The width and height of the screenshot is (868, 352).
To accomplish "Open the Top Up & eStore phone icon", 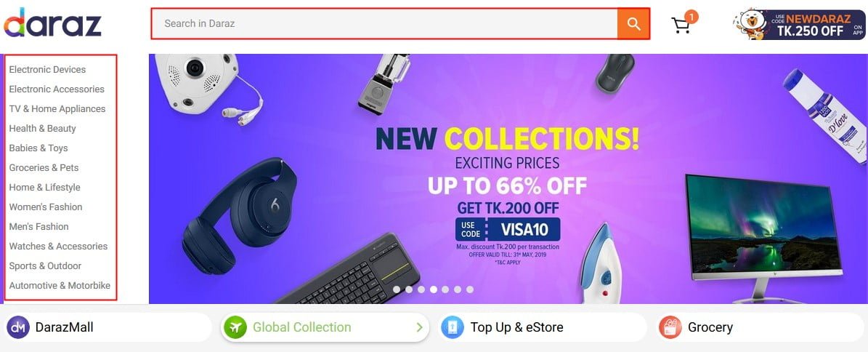I will [x=453, y=327].
